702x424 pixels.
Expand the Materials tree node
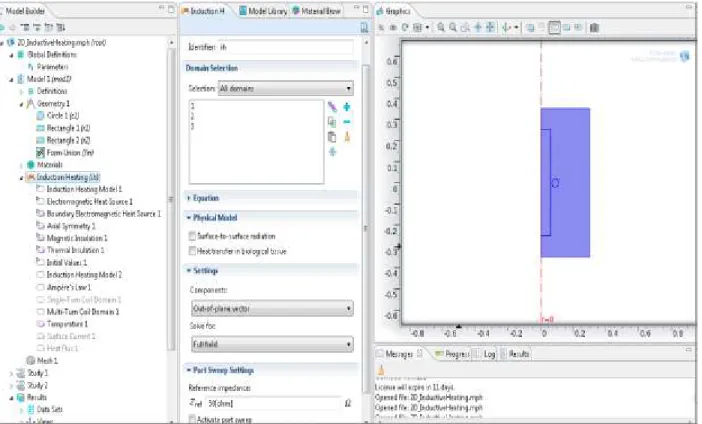(21, 165)
